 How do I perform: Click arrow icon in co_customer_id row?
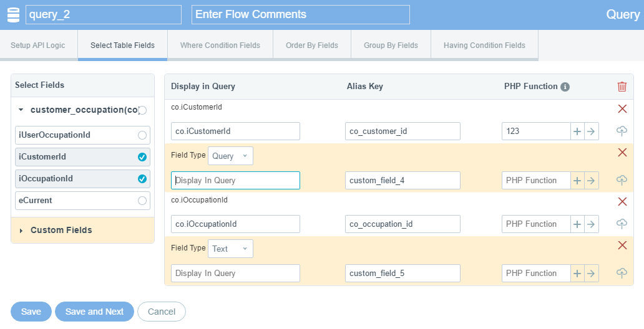[x=591, y=131]
